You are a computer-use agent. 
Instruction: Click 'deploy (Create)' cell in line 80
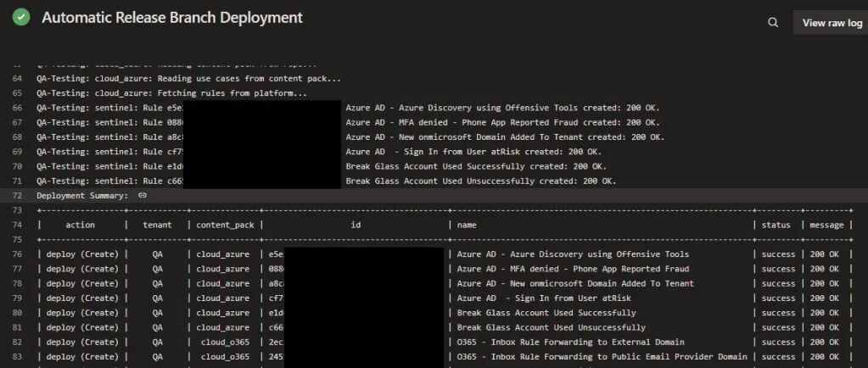(82, 313)
